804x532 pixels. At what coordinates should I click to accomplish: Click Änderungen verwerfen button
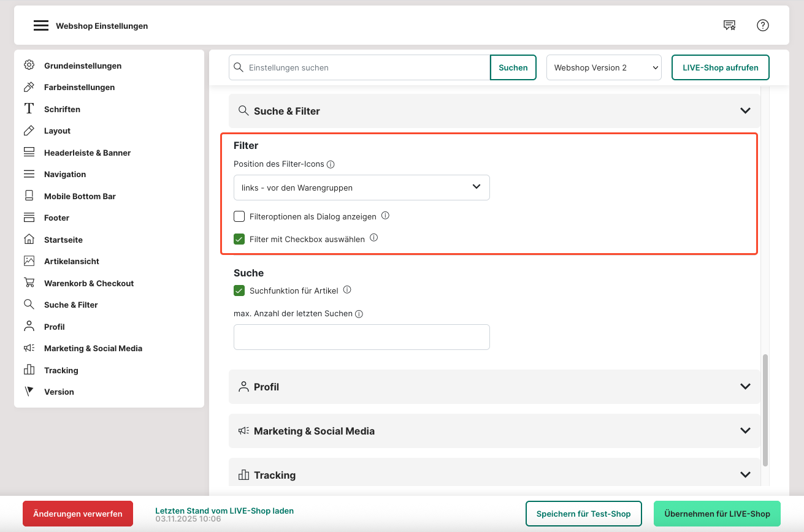pos(78,514)
